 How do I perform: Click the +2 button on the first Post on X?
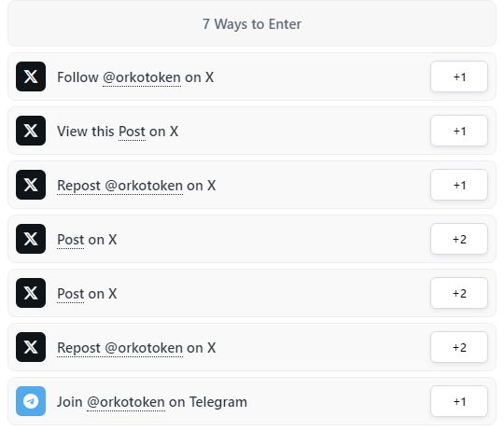459,239
